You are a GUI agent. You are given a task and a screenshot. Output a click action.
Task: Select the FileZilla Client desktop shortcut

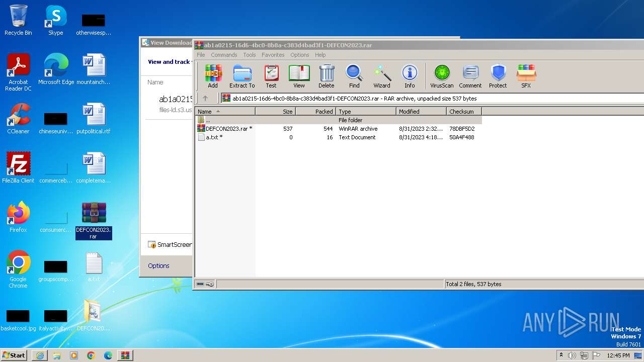click(18, 168)
